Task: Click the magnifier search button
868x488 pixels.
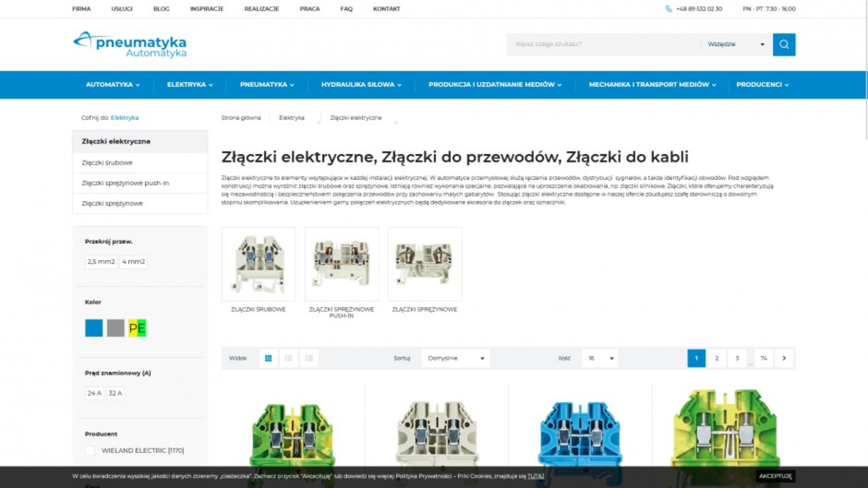Action: pos(784,45)
